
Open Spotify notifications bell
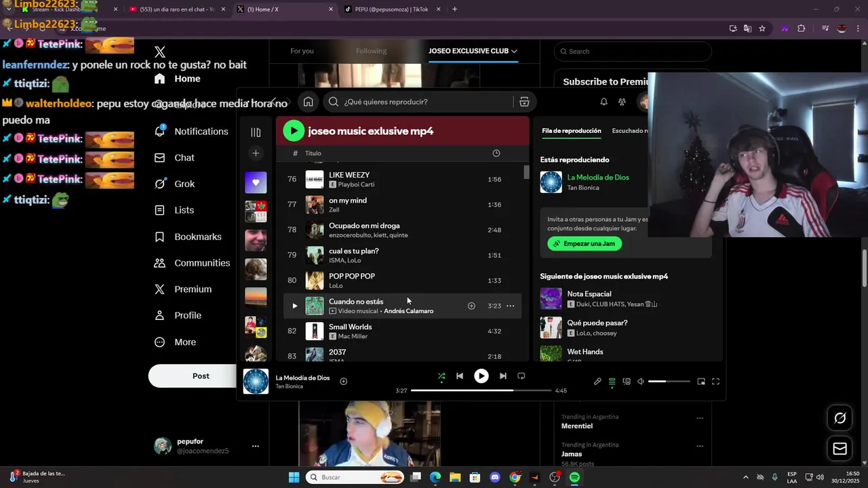coord(604,102)
